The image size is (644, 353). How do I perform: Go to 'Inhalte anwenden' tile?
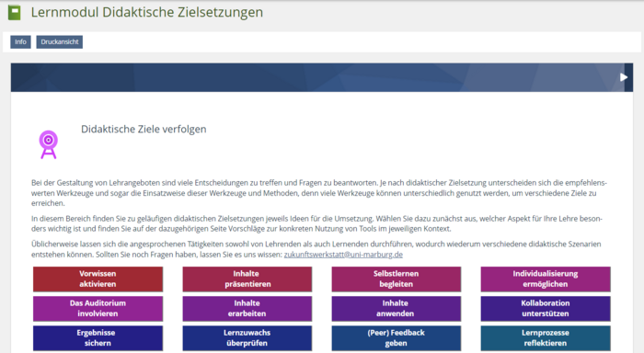tap(397, 309)
